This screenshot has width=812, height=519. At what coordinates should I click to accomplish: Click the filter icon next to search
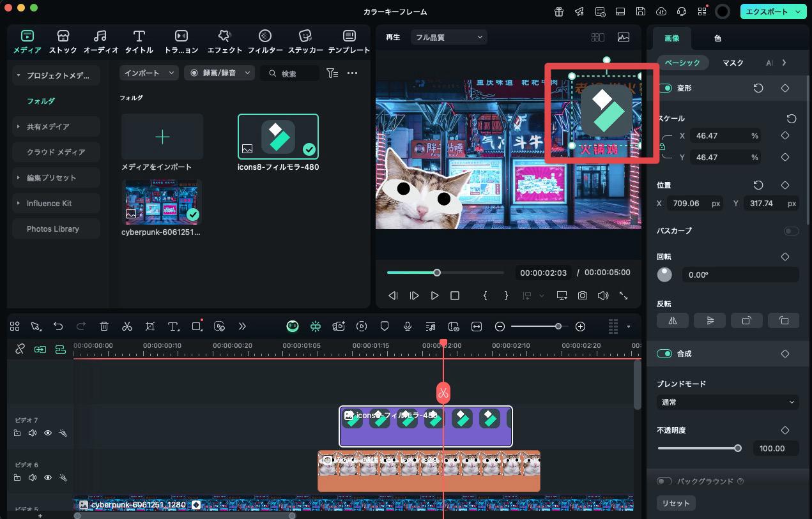pos(332,73)
